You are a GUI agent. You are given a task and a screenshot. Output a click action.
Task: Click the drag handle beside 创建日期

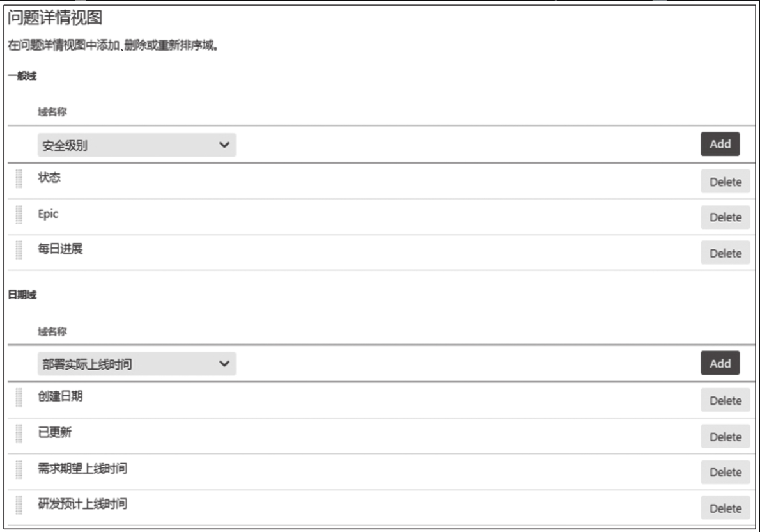pyautogui.click(x=19, y=398)
